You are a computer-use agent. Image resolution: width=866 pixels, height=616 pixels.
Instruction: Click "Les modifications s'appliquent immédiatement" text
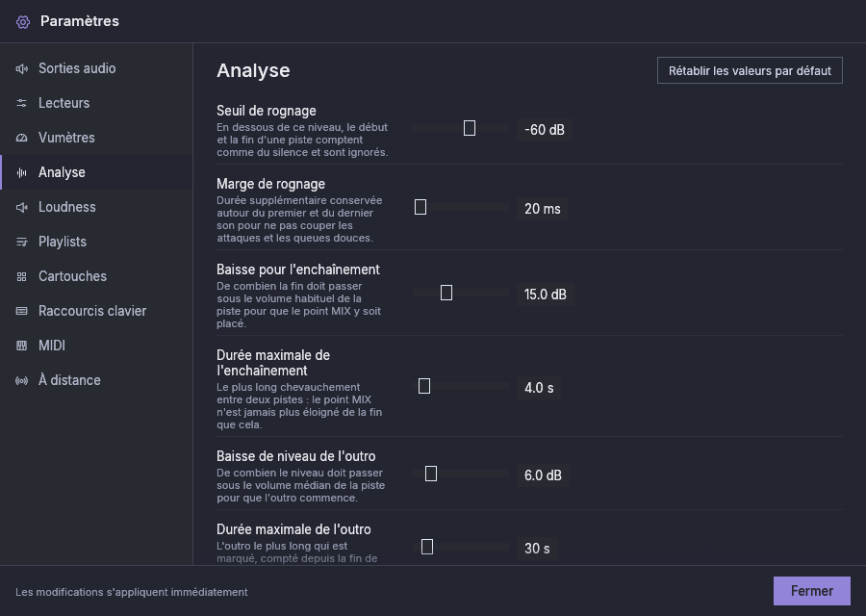point(132,592)
